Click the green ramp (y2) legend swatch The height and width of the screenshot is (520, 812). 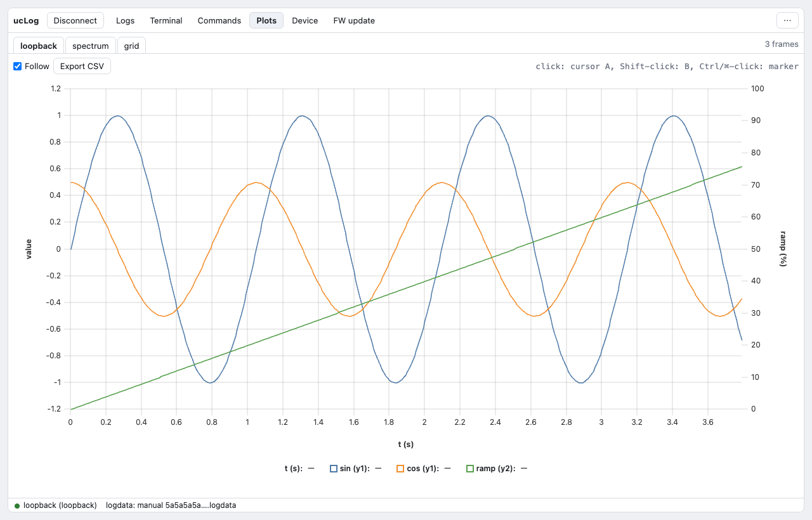(470, 469)
